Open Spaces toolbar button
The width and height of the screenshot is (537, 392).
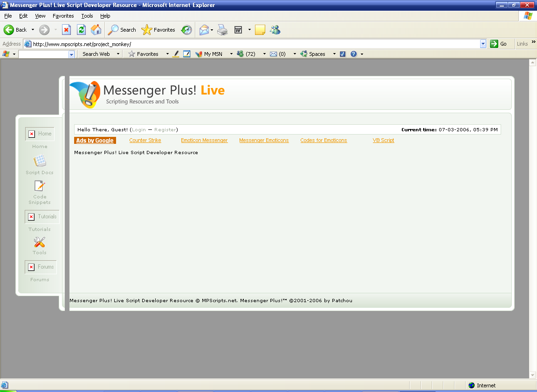pos(313,54)
